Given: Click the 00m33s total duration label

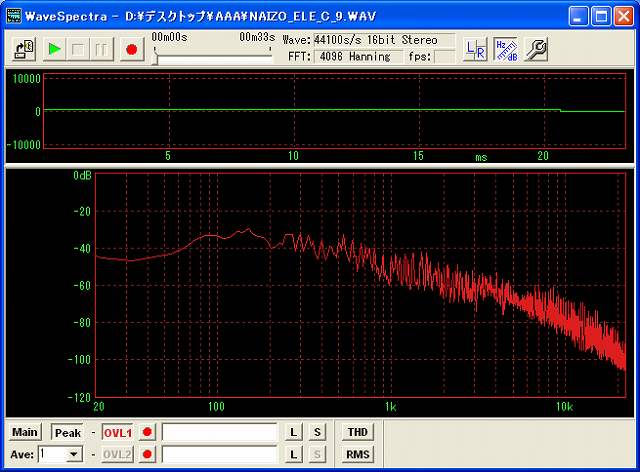Looking at the screenshot, I should (257, 37).
